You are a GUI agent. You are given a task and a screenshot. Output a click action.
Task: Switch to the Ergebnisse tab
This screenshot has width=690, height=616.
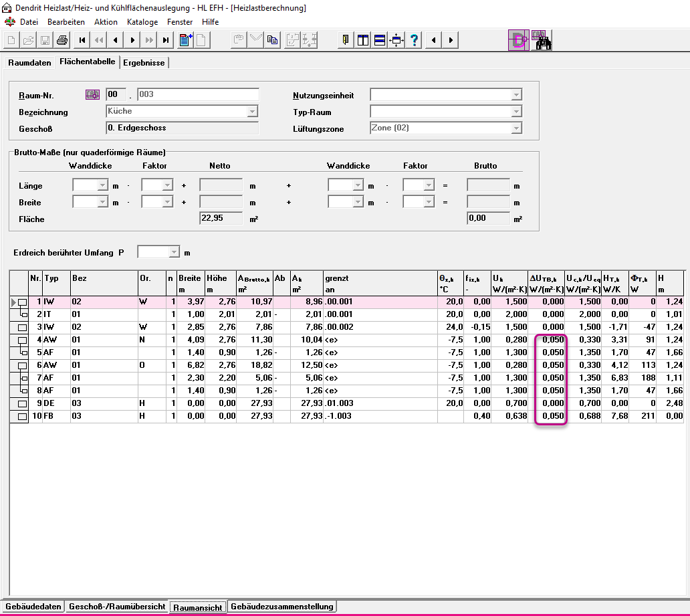(144, 62)
